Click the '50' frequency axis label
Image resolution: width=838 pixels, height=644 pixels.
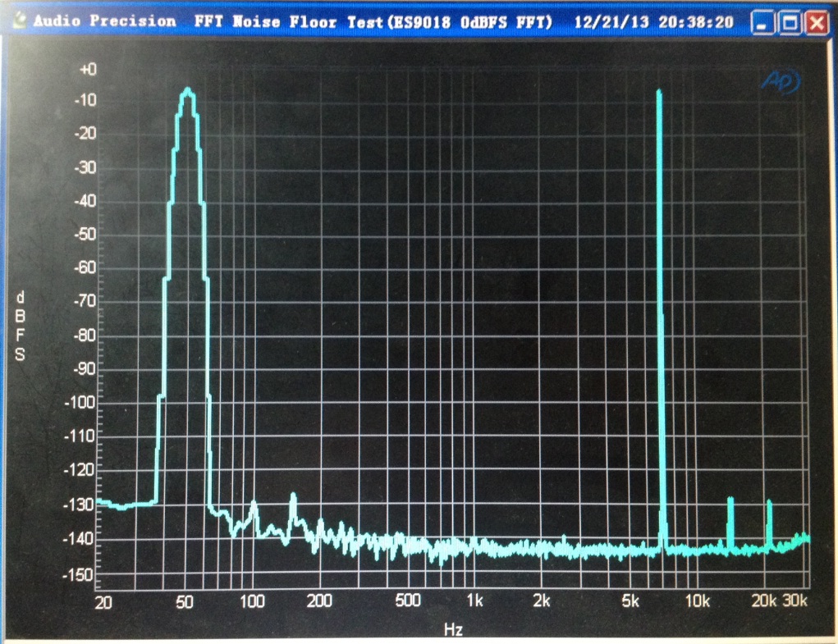(185, 602)
